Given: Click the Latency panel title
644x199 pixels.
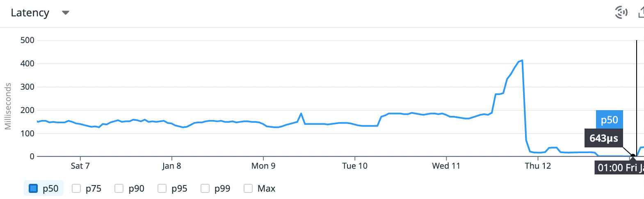Looking at the screenshot, I should coord(30,13).
